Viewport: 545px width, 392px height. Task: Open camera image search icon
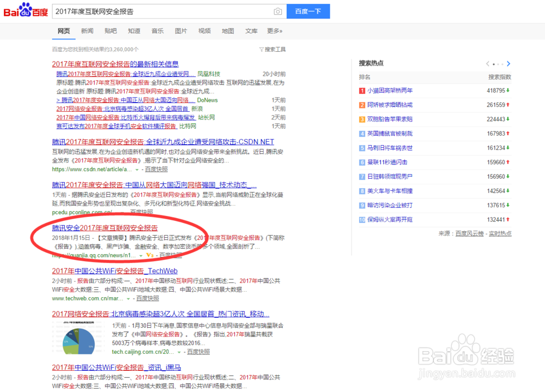pyautogui.click(x=278, y=11)
